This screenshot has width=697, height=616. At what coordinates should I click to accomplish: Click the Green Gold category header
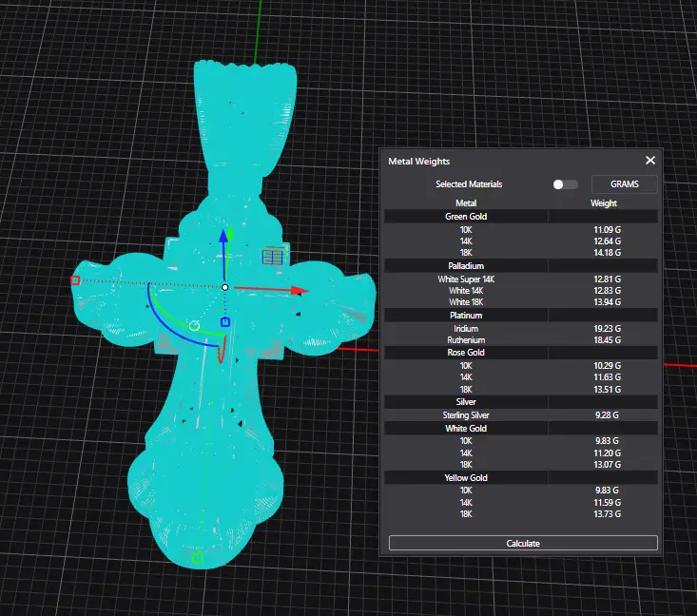[x=466, y=217]
